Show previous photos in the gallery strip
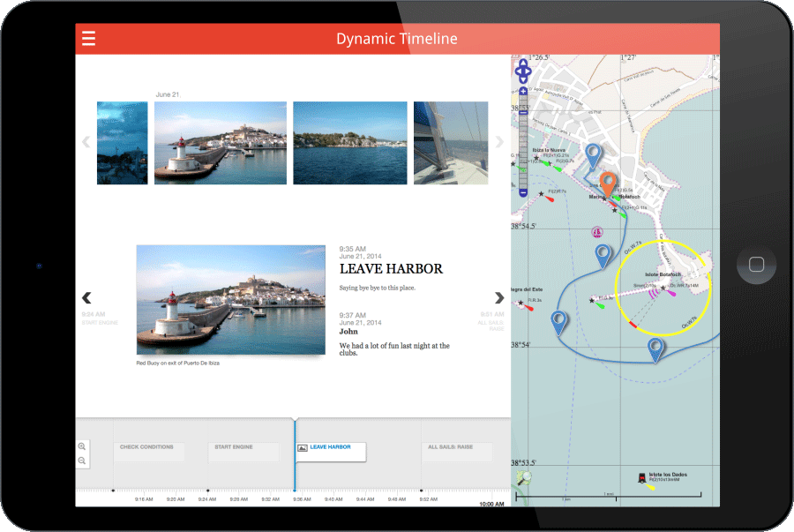The image size is (794, 532). pos(86,142)
